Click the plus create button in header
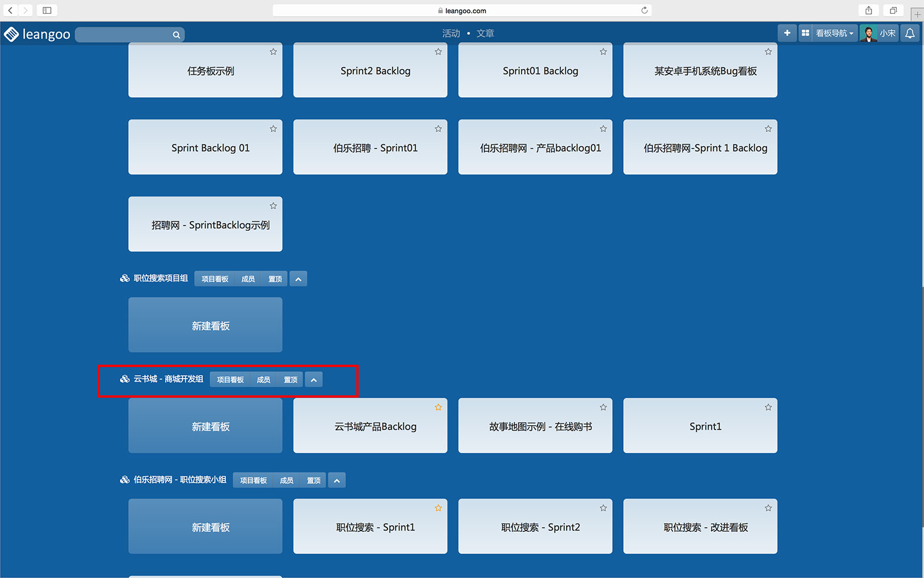 click(787, 33)
